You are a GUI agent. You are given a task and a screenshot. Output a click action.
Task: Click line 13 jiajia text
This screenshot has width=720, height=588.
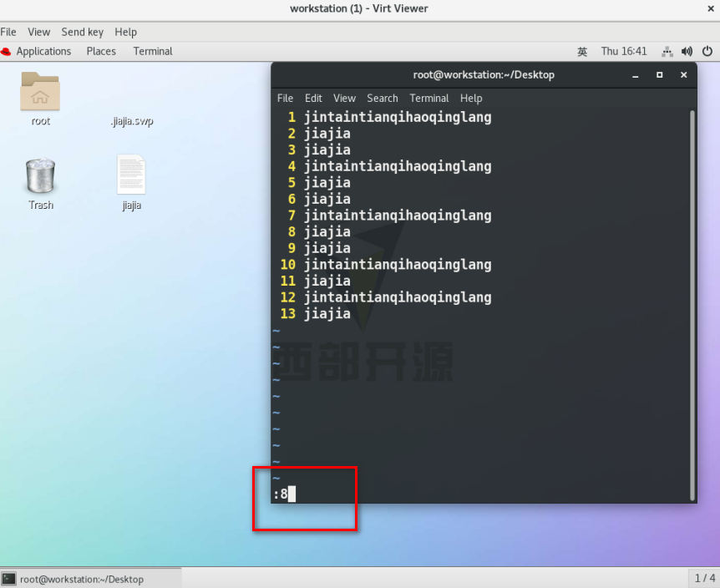(x=327, y=314)
